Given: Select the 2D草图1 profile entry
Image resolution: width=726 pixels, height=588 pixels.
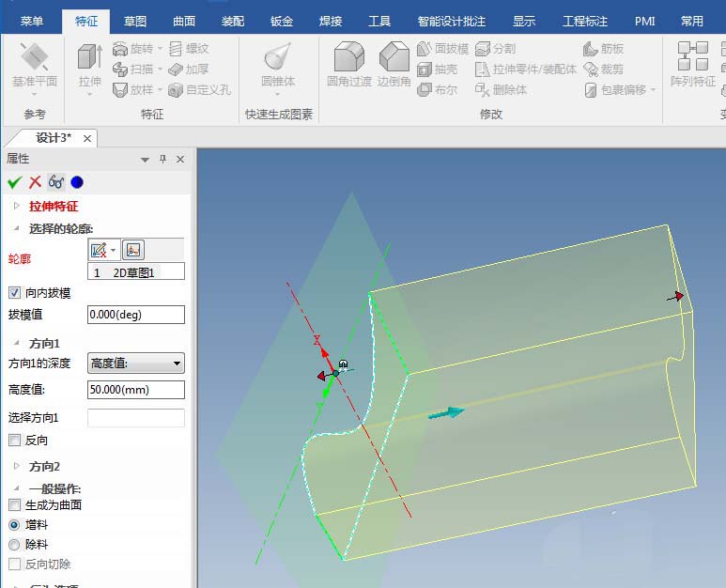Looking at the screenshot, I should pos(136,272).
